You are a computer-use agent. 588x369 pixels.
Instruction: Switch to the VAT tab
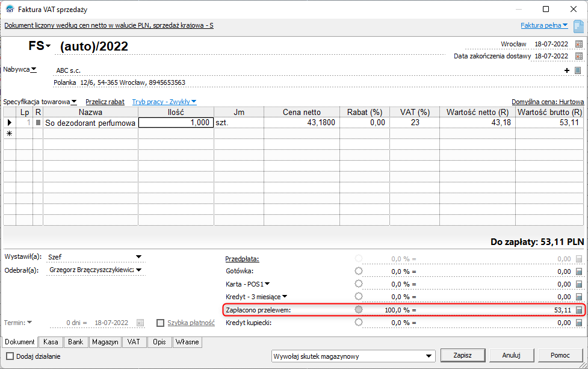(x=134, y=342)
